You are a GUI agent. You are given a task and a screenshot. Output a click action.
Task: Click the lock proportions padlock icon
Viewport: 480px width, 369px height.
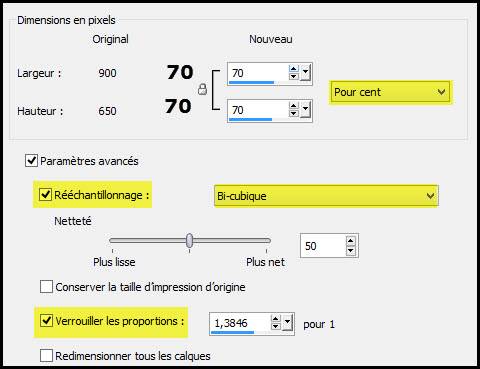pos(202,89)
